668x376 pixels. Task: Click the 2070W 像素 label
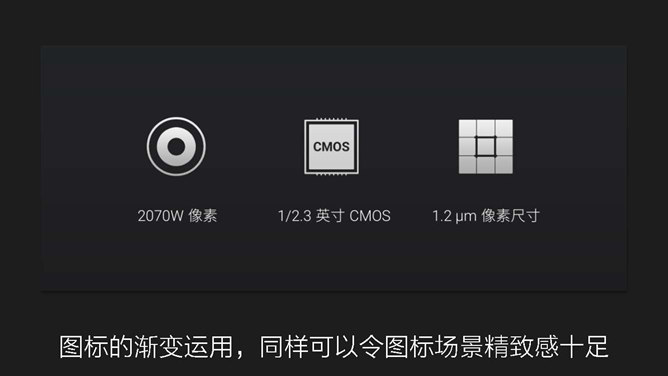click(x=177, y=215)
